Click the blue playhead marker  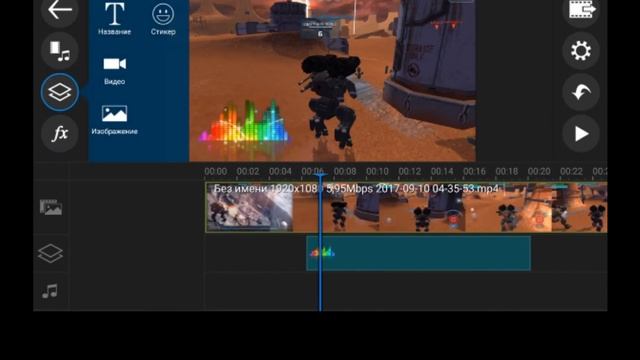click(x=320, y=242)
